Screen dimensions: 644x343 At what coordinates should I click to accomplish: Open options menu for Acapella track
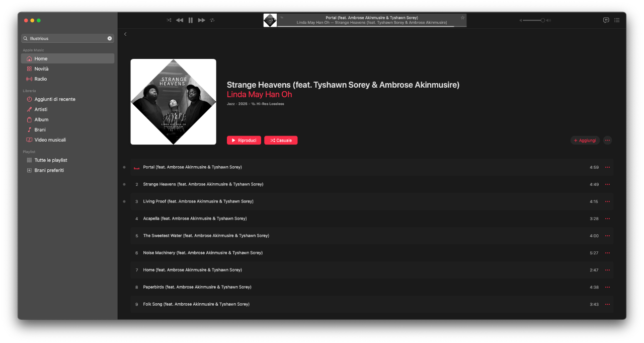coord(607,219)
